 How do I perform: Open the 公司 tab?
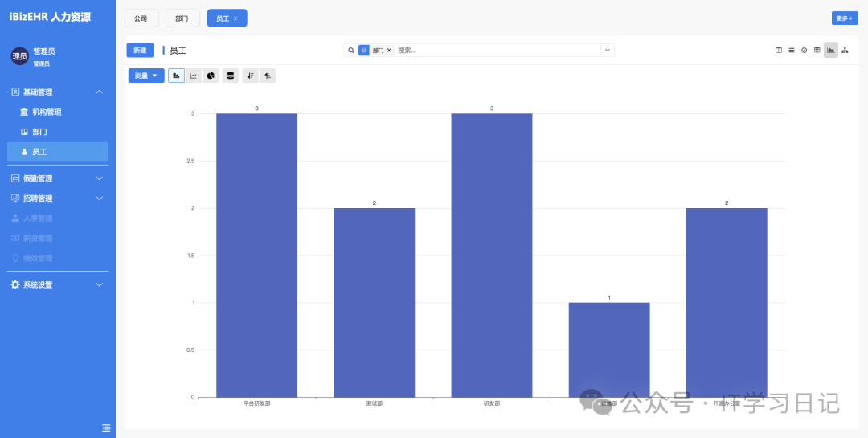tap(141, 18)
